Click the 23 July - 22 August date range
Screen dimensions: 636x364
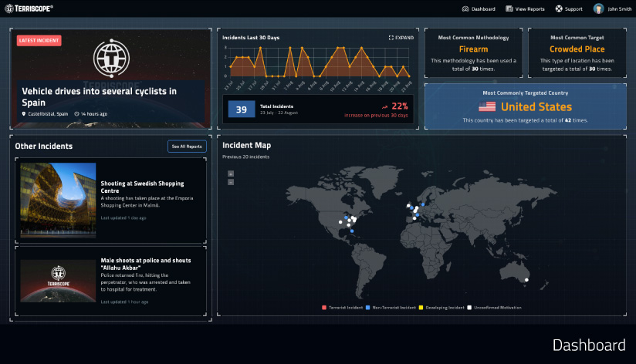click(279, 113)
